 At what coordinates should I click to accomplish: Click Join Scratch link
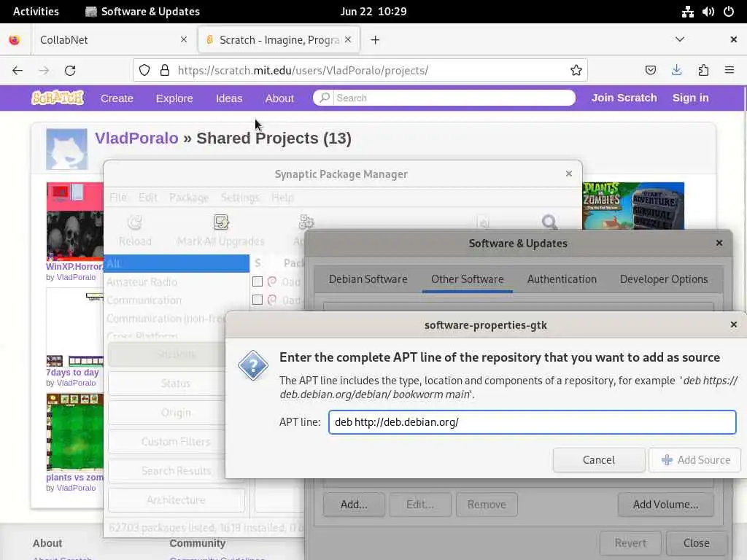[x=624, y=98]
